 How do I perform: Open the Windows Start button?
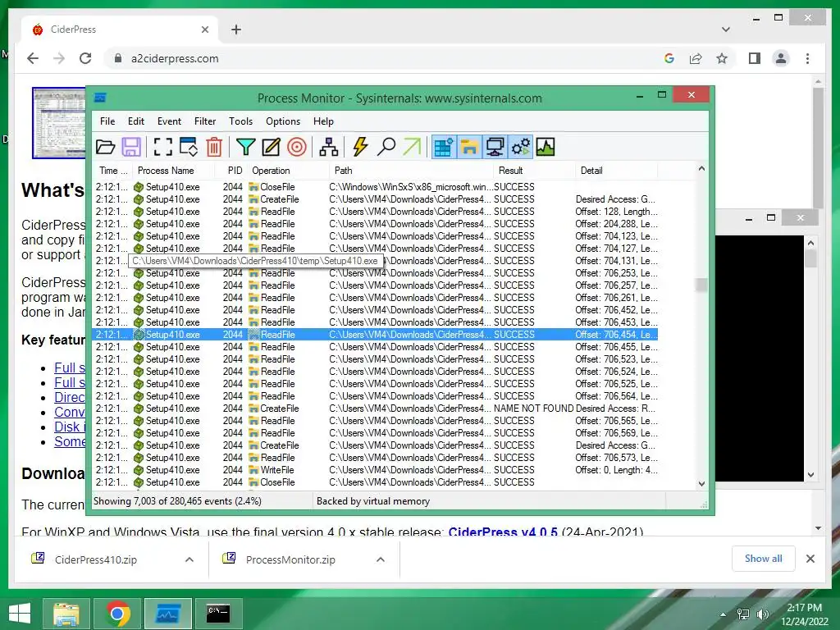point(20,613)
